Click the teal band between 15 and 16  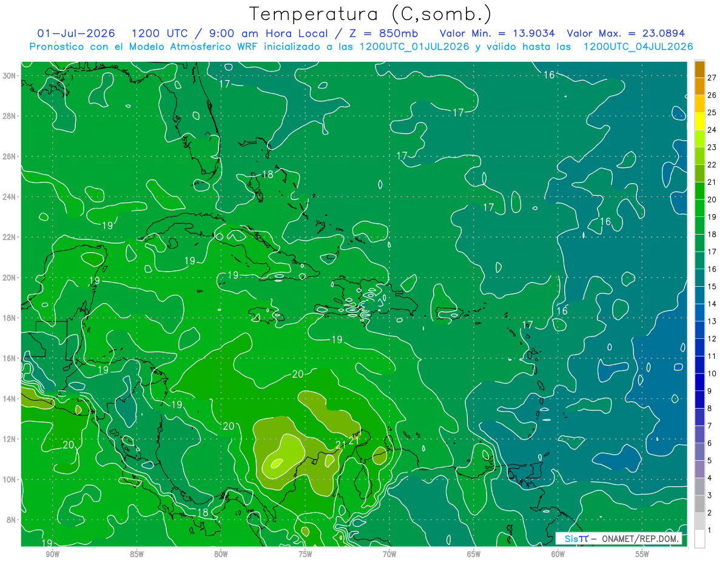[699, 278]
